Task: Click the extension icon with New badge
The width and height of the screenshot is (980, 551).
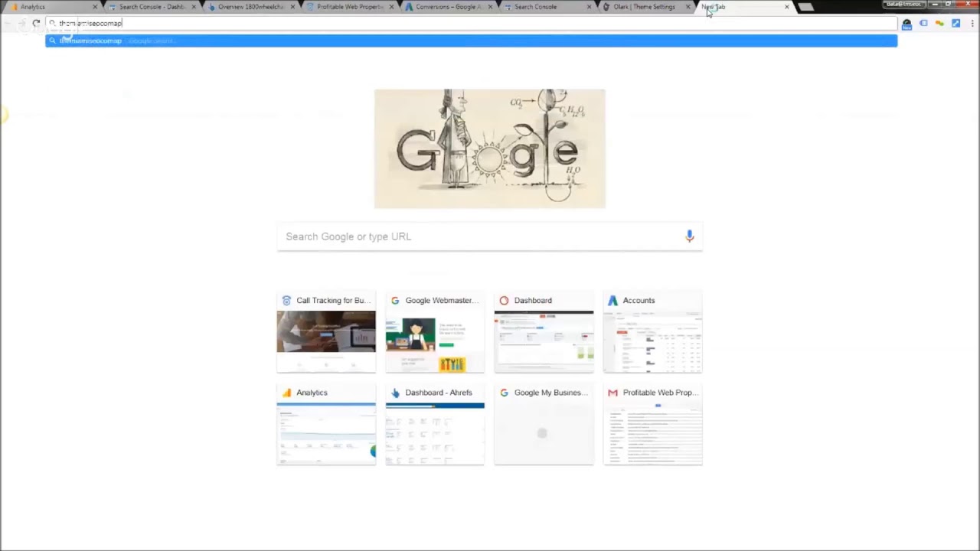Action: pyautogui.click(x=907, y=24)
